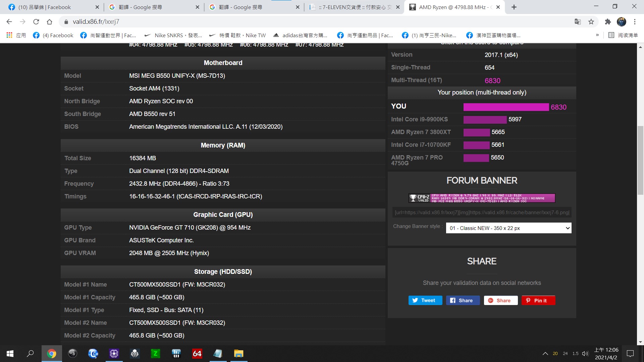Open the adidas台灣官方 bookmark
644x362 pixels.
(300, 35)
